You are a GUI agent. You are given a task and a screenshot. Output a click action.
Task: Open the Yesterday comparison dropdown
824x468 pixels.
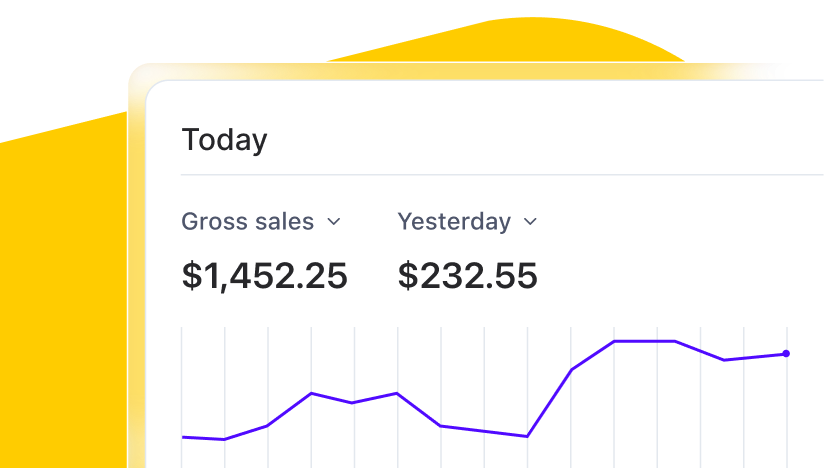click(x=467, y=222)
